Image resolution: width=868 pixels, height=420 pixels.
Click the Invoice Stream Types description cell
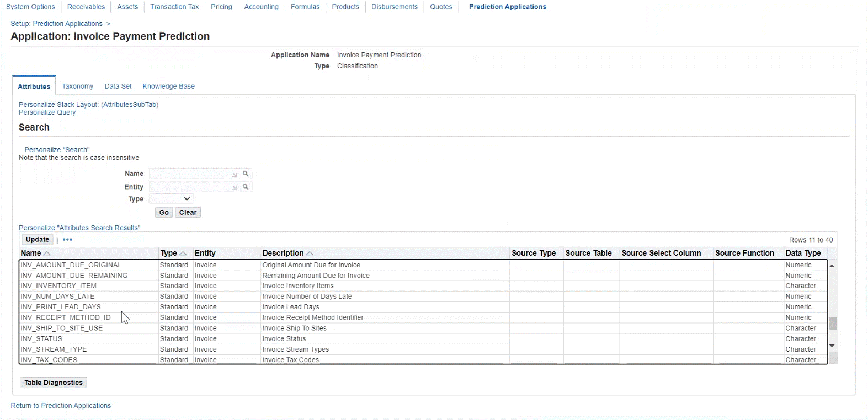(x=296, y=349)
